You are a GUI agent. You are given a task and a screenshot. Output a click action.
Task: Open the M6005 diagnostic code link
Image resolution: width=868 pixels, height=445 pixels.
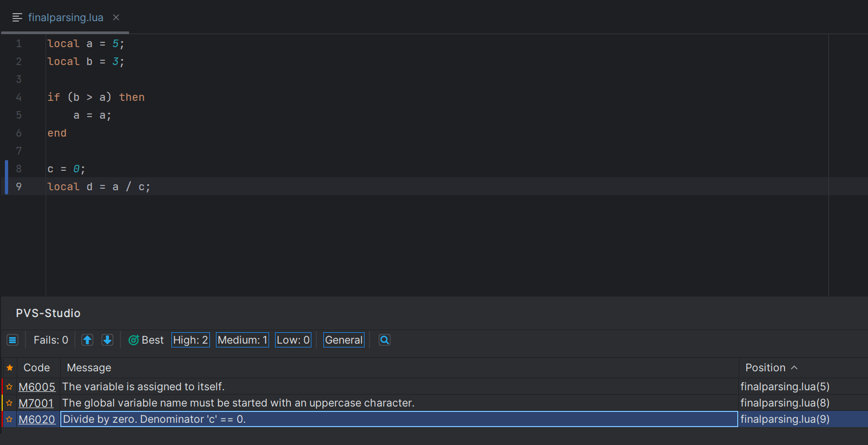pyautogui.click(x=37, y=386)
